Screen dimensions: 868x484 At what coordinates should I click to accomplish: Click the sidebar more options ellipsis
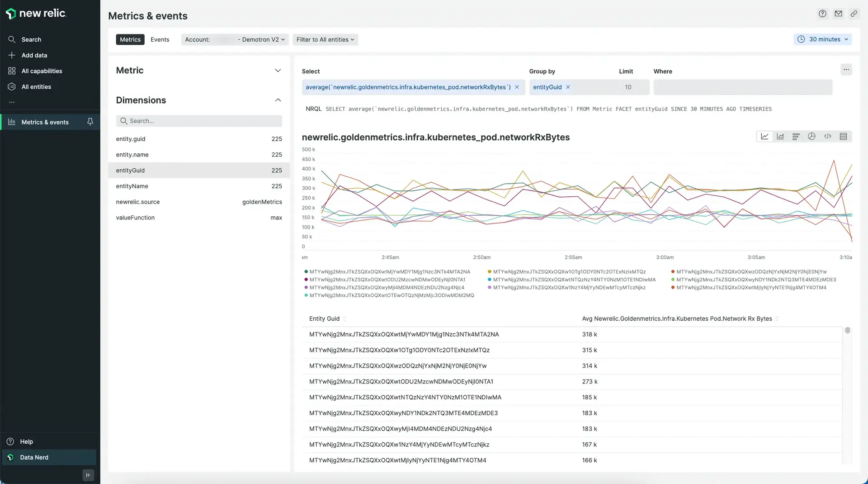[12, 102]
